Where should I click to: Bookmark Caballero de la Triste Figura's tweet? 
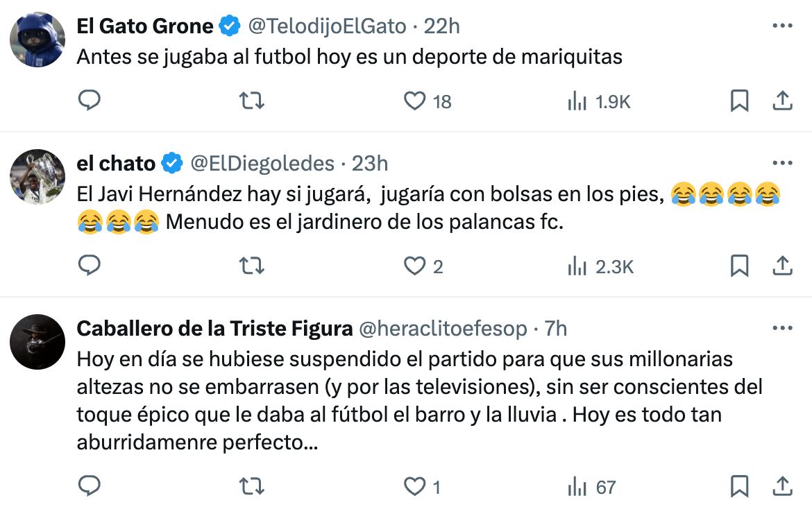point(740,487)
